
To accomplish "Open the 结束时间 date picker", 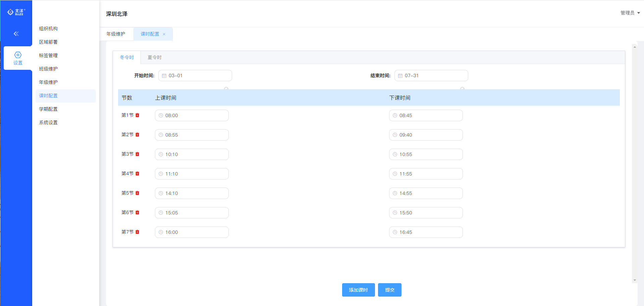I will [431, 75].
